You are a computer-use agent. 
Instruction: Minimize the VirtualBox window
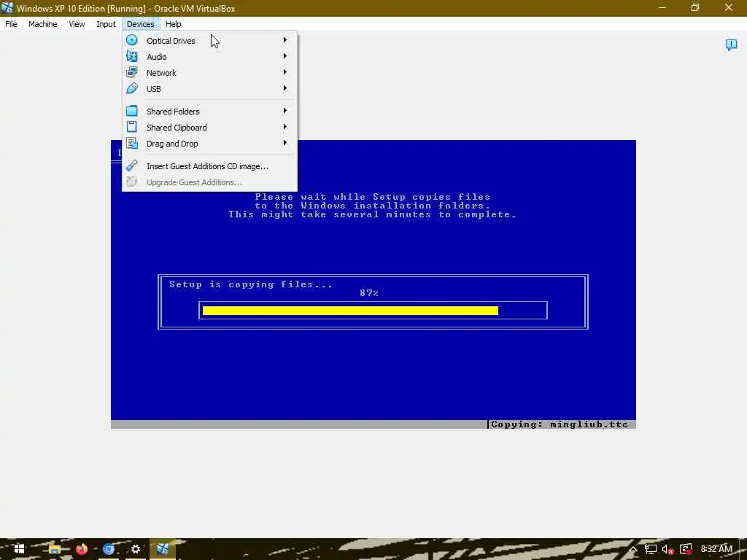click(662, 7)
